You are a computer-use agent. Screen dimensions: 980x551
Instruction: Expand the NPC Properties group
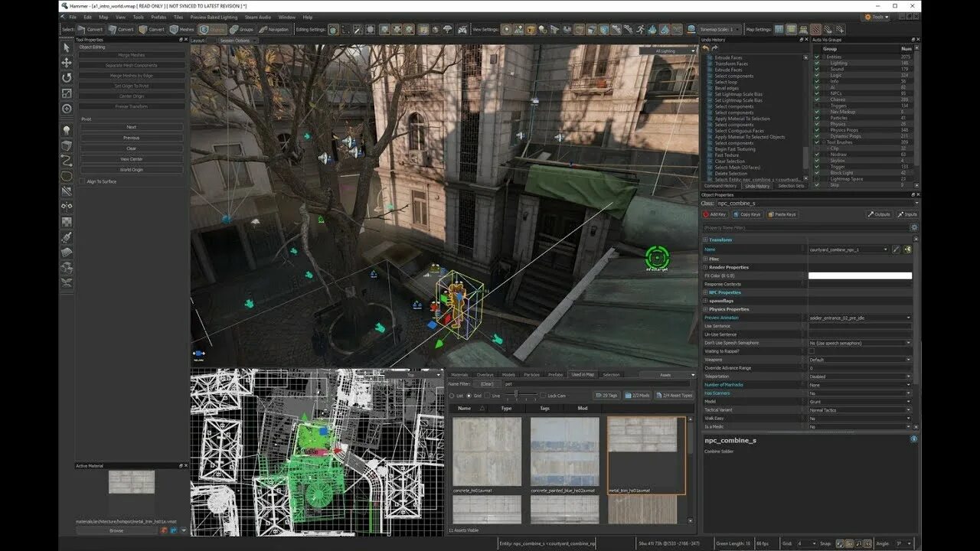click(x=705, y=292)
